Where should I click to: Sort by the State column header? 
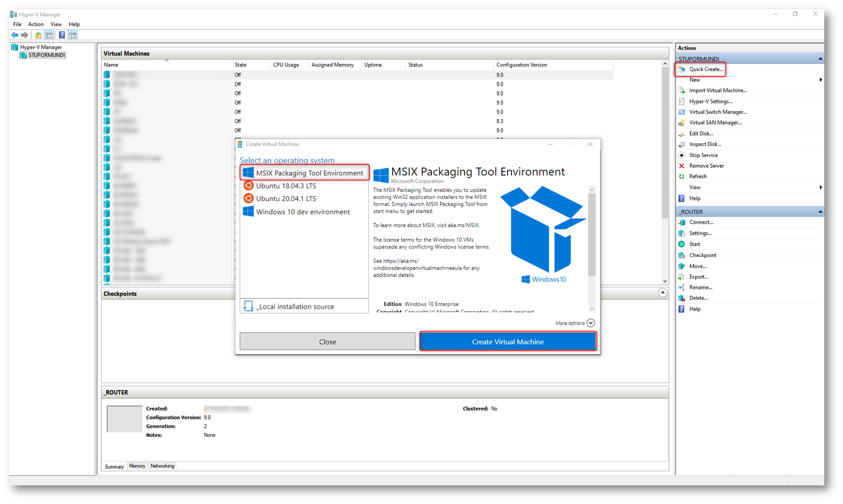[x=251, y=65]
